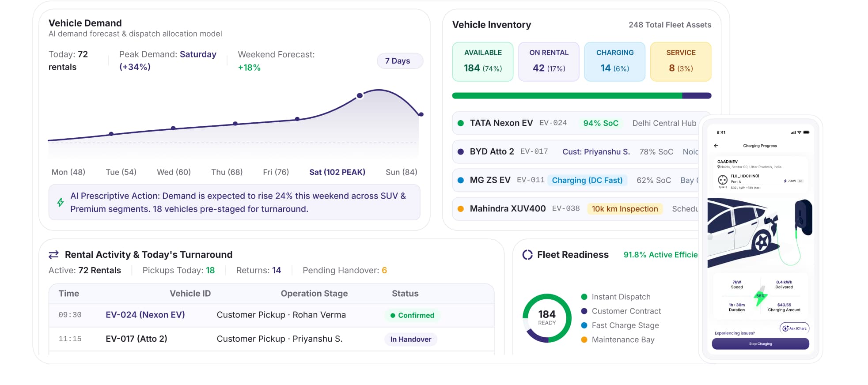
Task: Click the Fleet Readiness spinner icon
Action: (x=527, y=255)
